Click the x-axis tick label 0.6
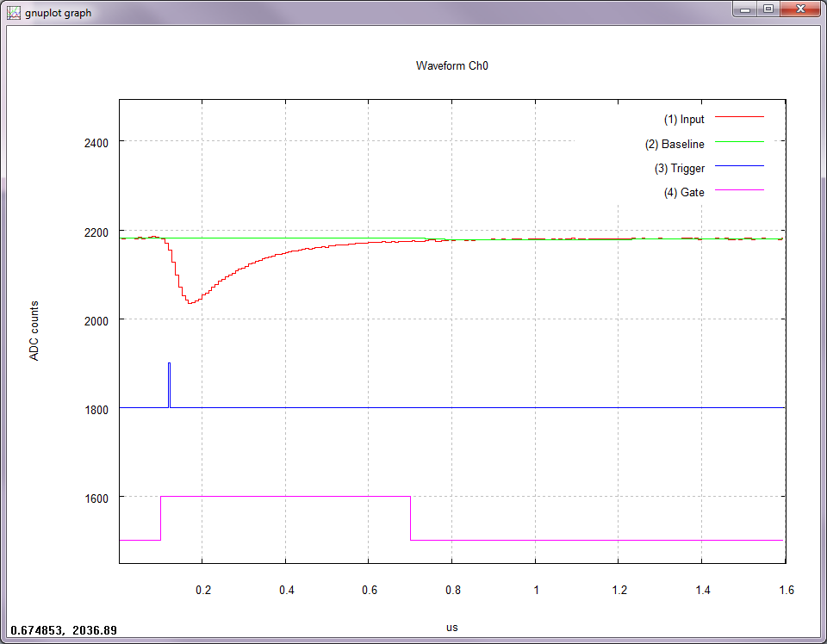The height and width of the screenshot is (644, 827). click(x=370, y=591)
